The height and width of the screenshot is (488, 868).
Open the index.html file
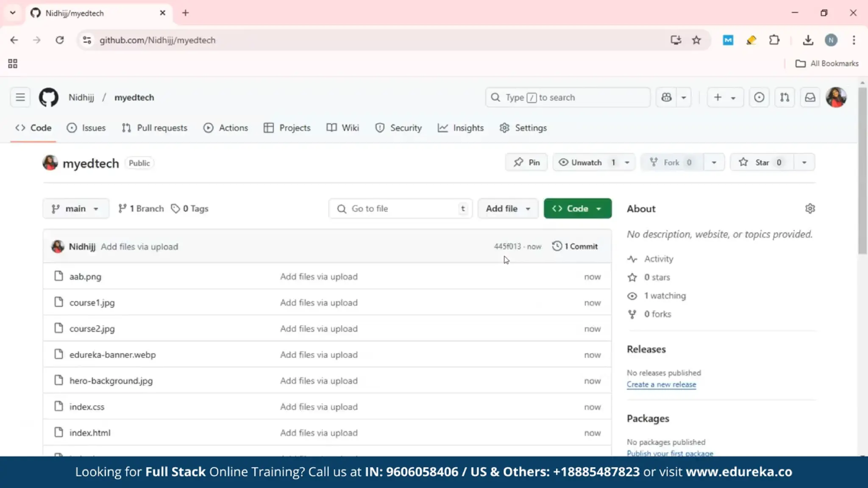coord(90,433)
